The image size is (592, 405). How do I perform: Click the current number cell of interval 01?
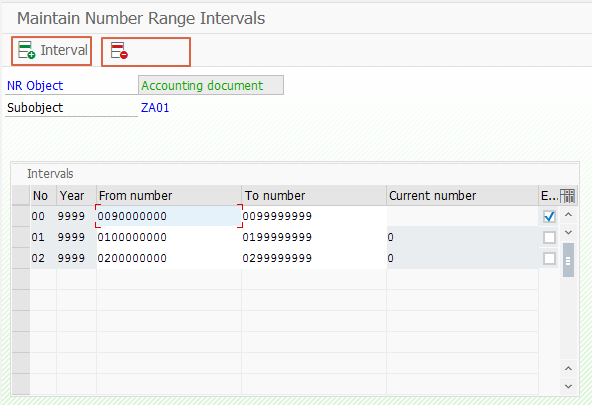(x=462, y=237)
